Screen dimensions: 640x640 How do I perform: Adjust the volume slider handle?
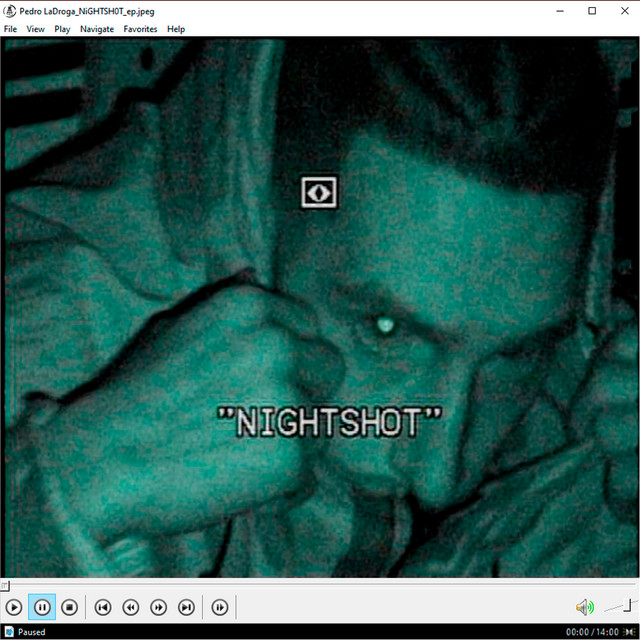[629, 605]
